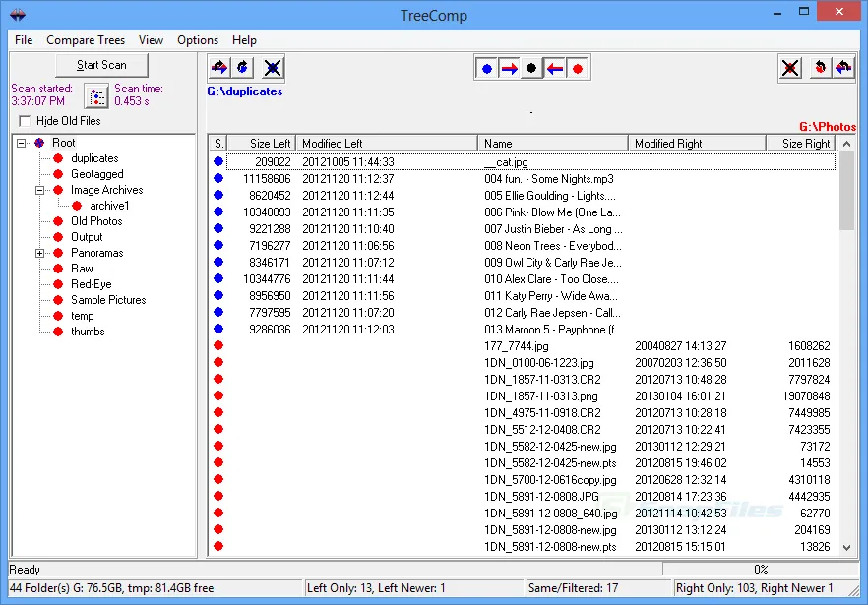Click the vertical scrollbar thumb of file list
The width and height of the screenshot is (868, 605).
(x=846, y=191)
